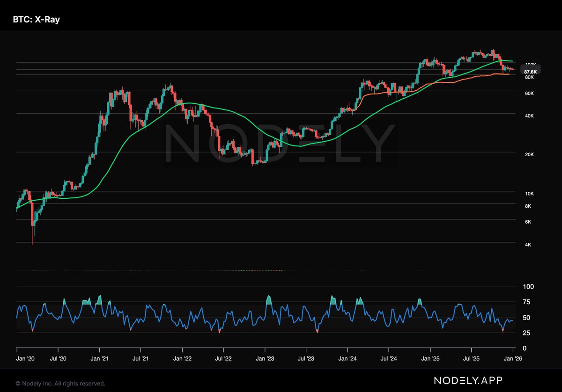Click the 75 oscillator axis label
562x392 pixels.
(527, 302)
